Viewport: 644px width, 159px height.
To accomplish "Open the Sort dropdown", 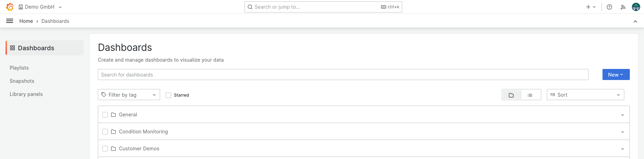I will click(x=585, y=95).
